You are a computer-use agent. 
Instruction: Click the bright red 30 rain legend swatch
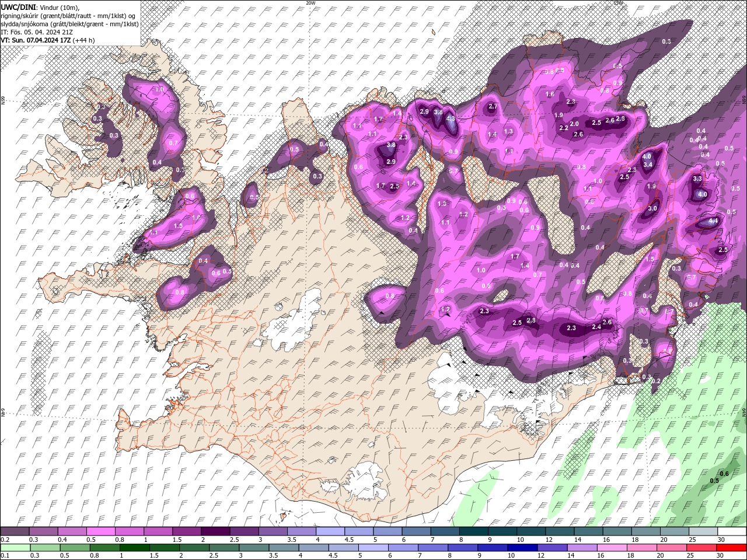732,548
